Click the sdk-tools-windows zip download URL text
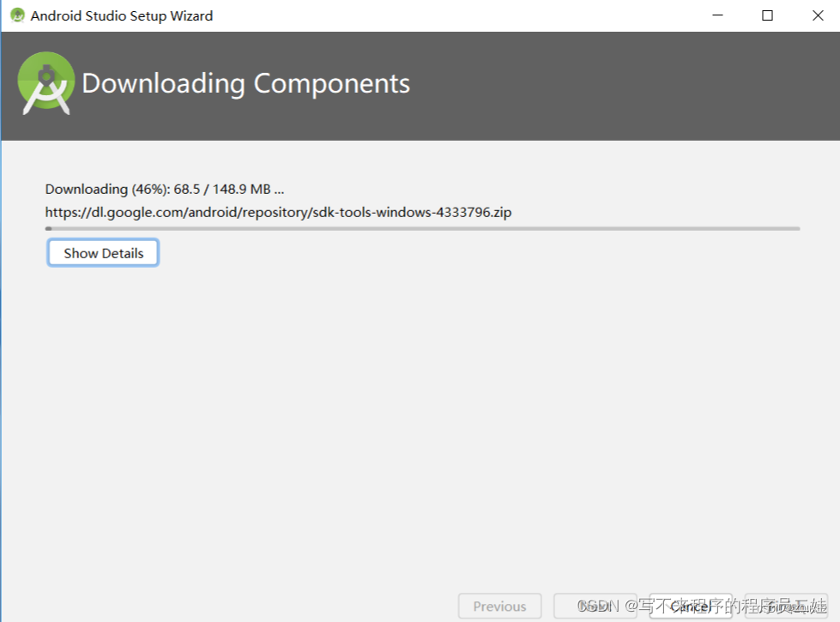 coord(278,212)
